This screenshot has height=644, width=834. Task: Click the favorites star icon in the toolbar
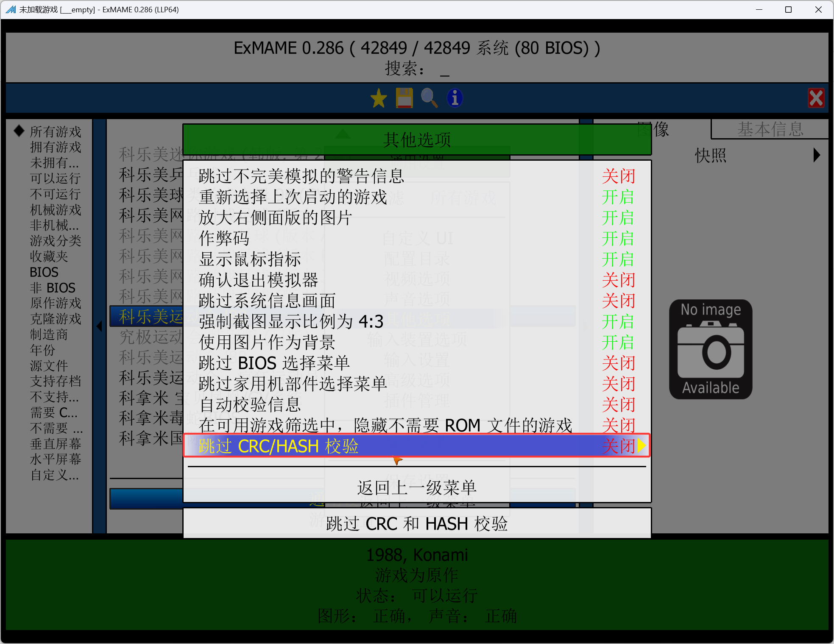[x=379, y=98]
